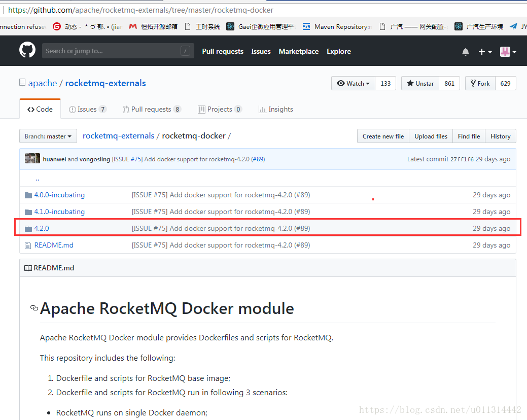Open the Maven Repository bookmark
527x420 pixels.
[337, 26]
